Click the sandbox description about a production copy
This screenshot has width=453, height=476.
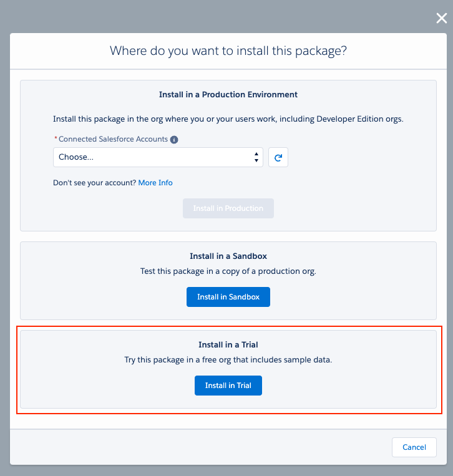click(x=228, y=271)
